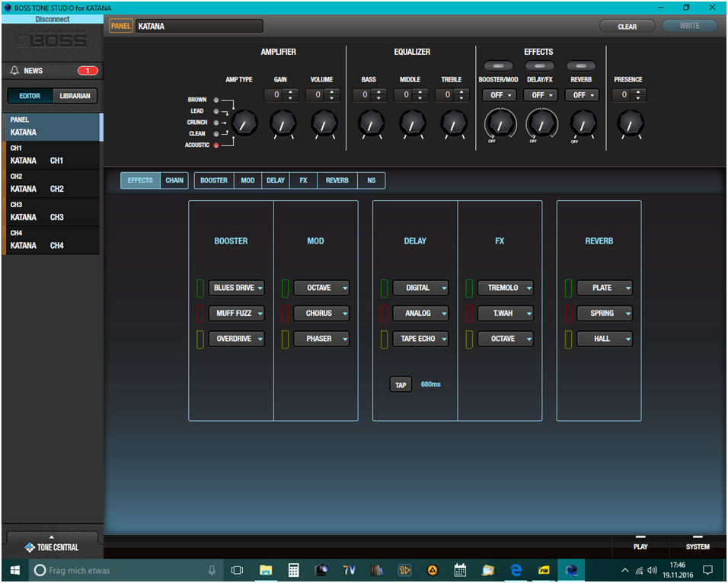Open the BLUES DRIVE booster dropdown

coord(236,288)
